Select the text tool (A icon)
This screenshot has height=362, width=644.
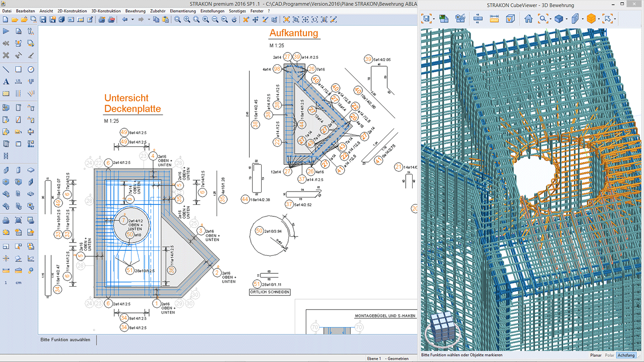click(6, 81)
